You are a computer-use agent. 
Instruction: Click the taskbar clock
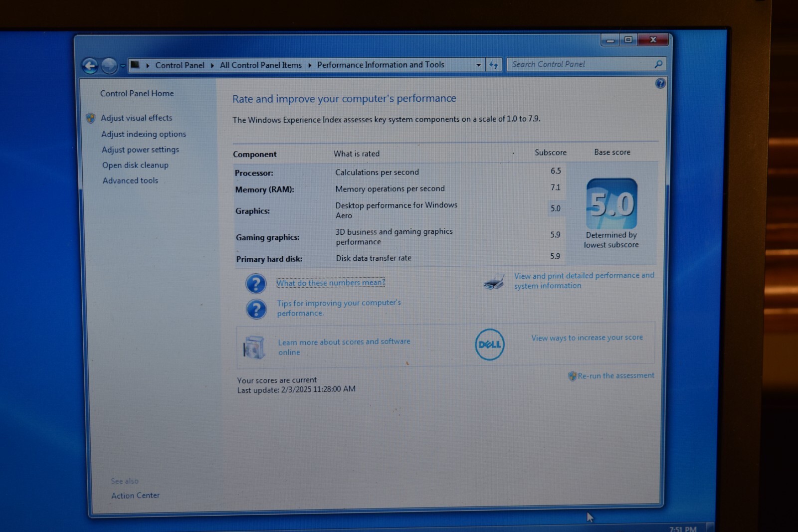[683, 529]
